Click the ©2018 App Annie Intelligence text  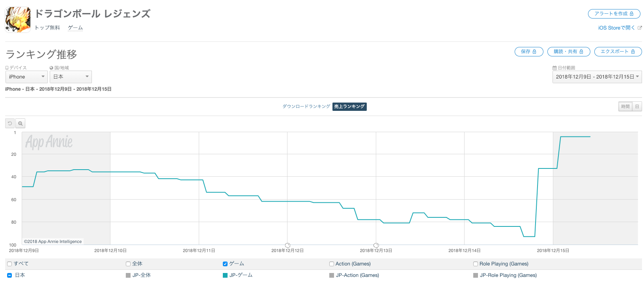point(53,241)
